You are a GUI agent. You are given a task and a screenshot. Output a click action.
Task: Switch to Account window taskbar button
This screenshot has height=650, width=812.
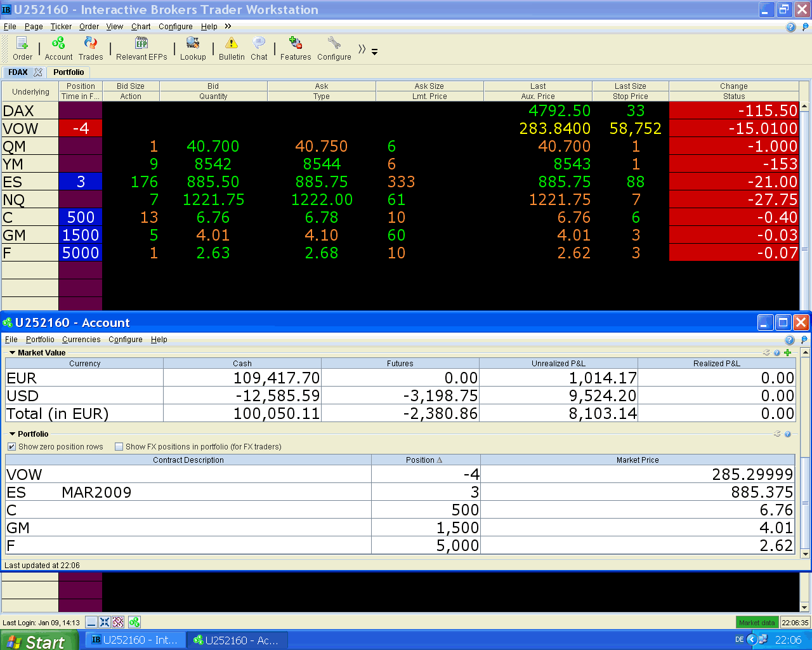pos(237,640)
